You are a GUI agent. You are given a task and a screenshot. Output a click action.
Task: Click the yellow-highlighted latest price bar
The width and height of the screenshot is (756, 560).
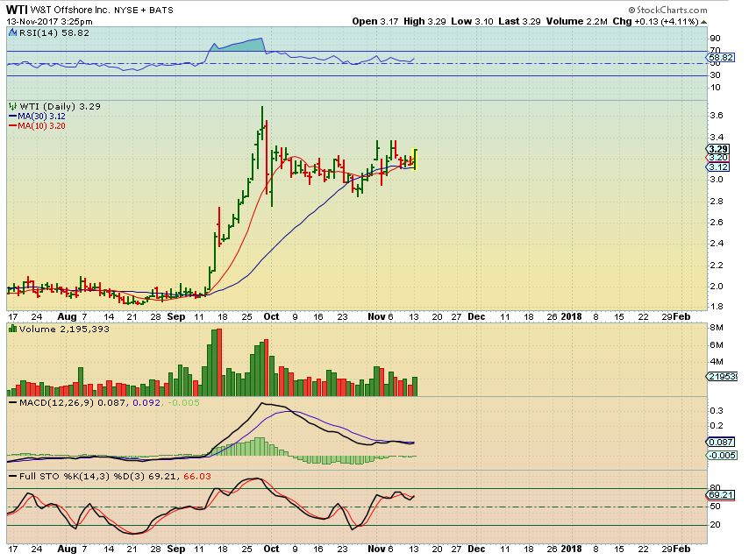click(414, 159)
